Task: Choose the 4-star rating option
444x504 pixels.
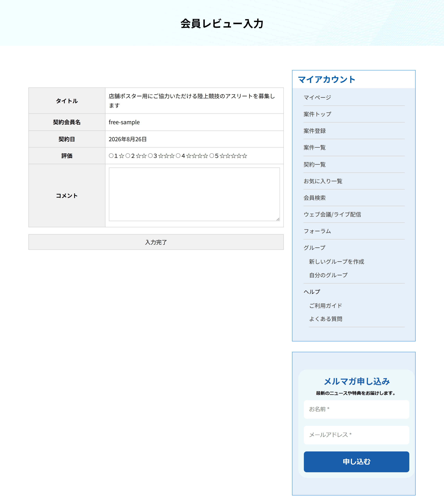Action: click(178, 156)
